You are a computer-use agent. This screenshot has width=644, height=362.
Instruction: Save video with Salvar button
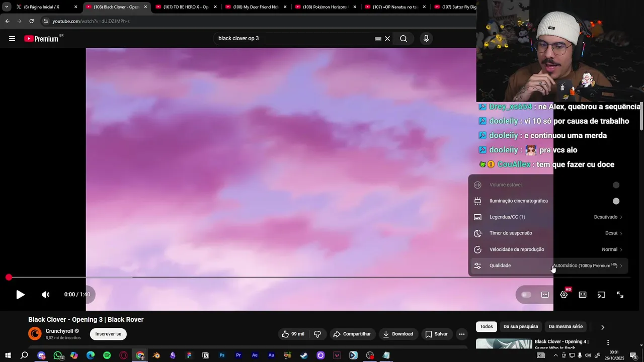[436, 334]
